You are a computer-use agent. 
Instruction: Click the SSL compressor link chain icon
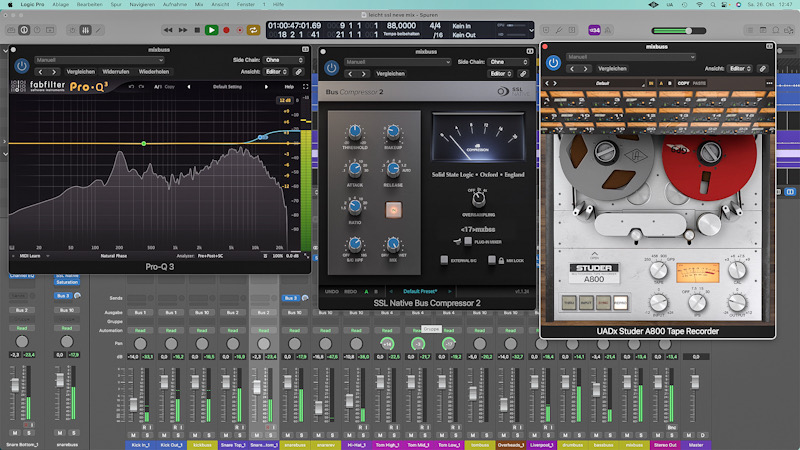click(523, 74)
